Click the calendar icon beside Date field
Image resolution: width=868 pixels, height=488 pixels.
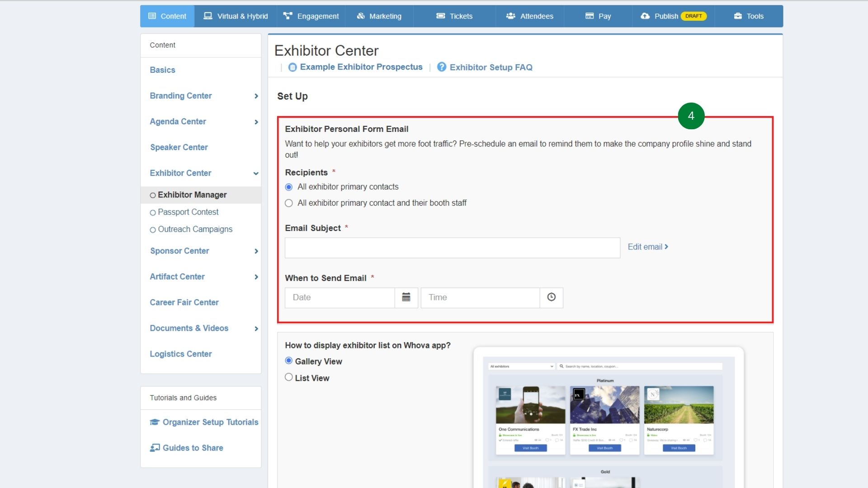coord(406,297)
